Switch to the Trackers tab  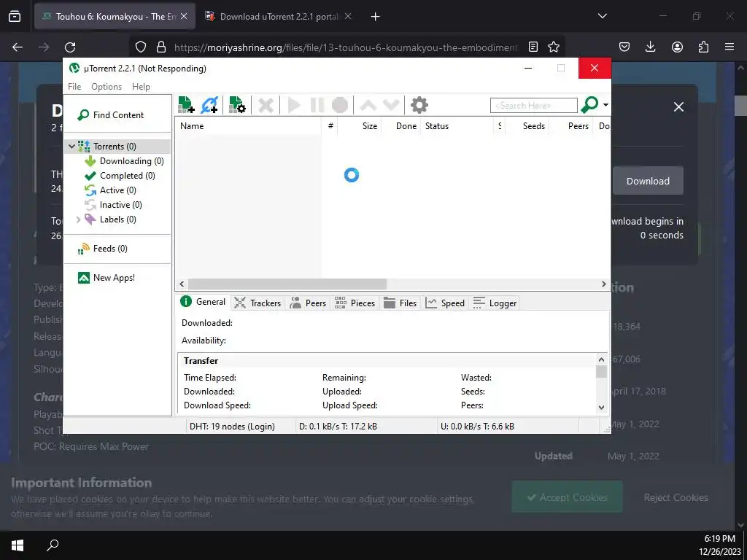tap(258, 303)
